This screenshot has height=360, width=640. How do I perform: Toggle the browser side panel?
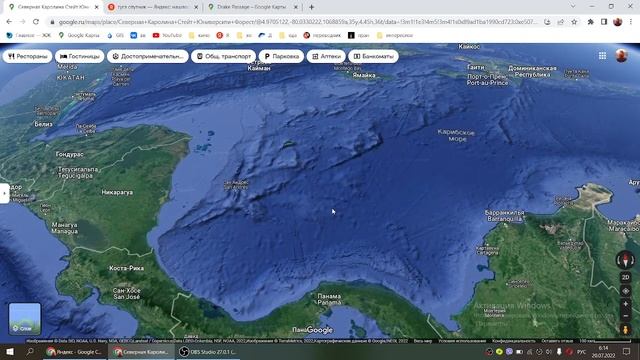[604, 22]
